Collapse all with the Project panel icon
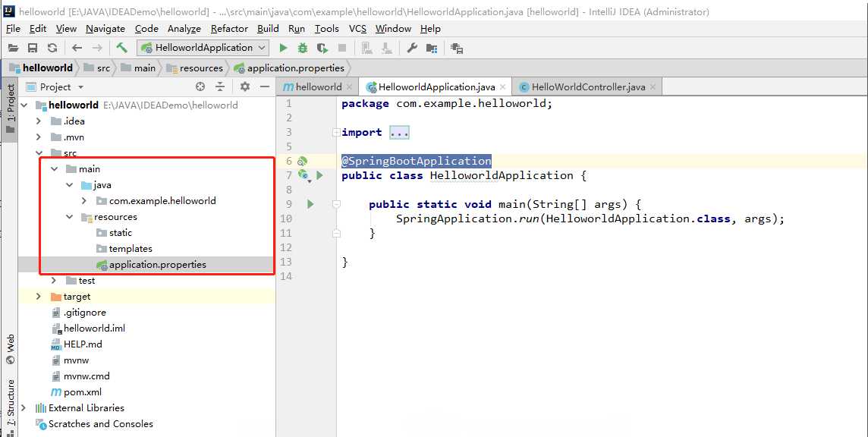Image resolution: width=868 pixels, height=437 pixels. tap(220, 86)
